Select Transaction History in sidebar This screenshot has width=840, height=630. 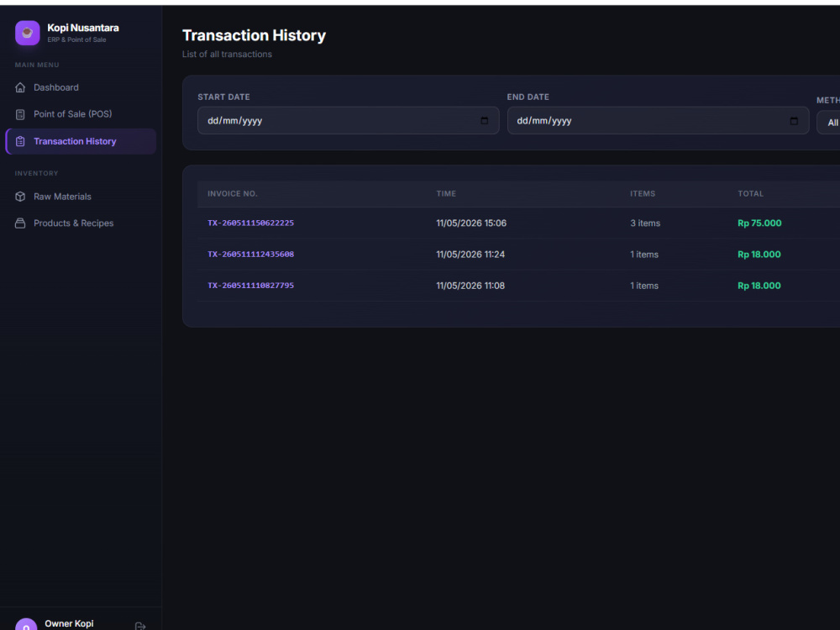point(81,141)
